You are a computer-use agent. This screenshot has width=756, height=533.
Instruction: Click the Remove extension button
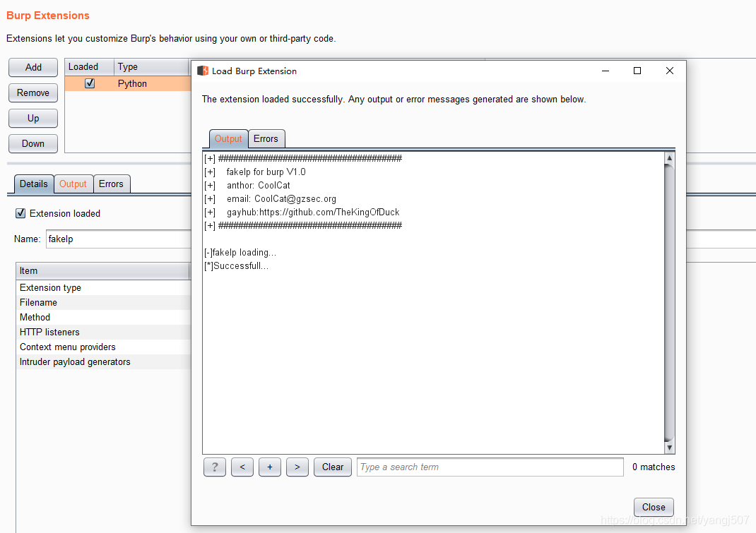(x=33, y=93)
